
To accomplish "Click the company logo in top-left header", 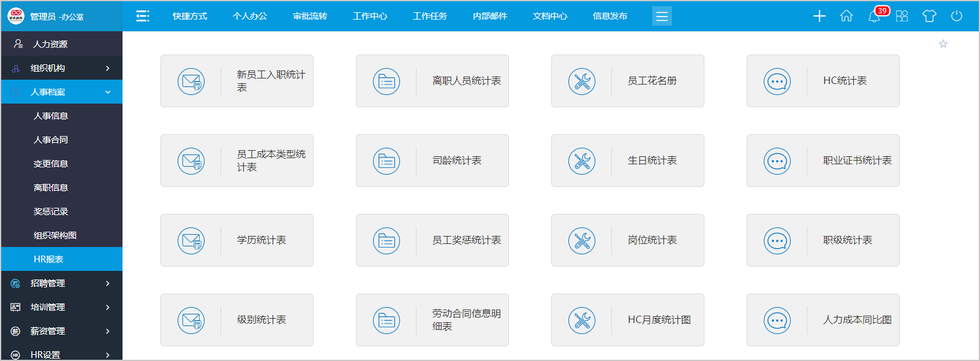I will (15, 16).
